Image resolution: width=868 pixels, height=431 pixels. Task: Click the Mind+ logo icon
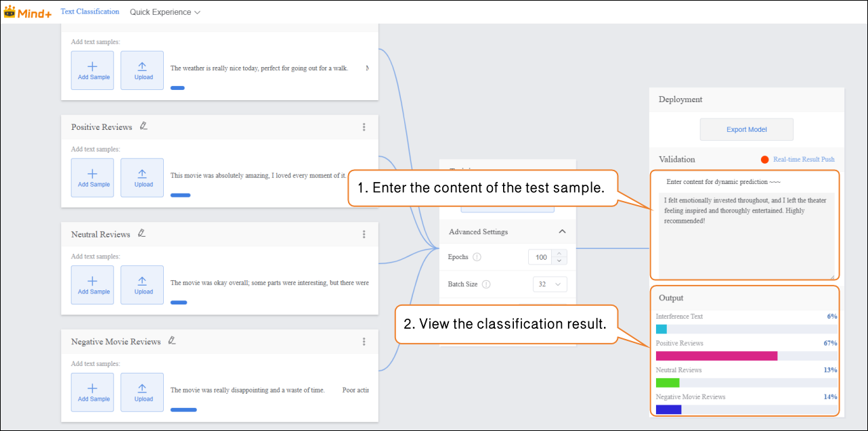10,12
